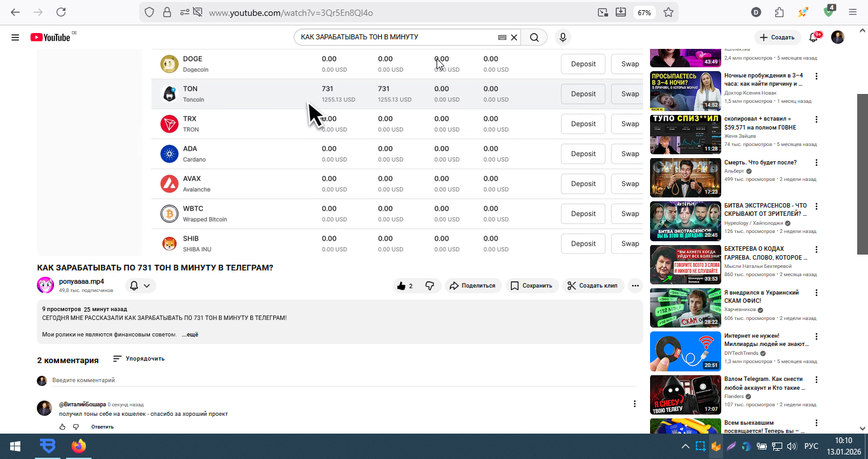Open the Firefox downloads panel
The width and height of the screenshot is (868, 459).
pyautogui.click(x=621, y=12)
